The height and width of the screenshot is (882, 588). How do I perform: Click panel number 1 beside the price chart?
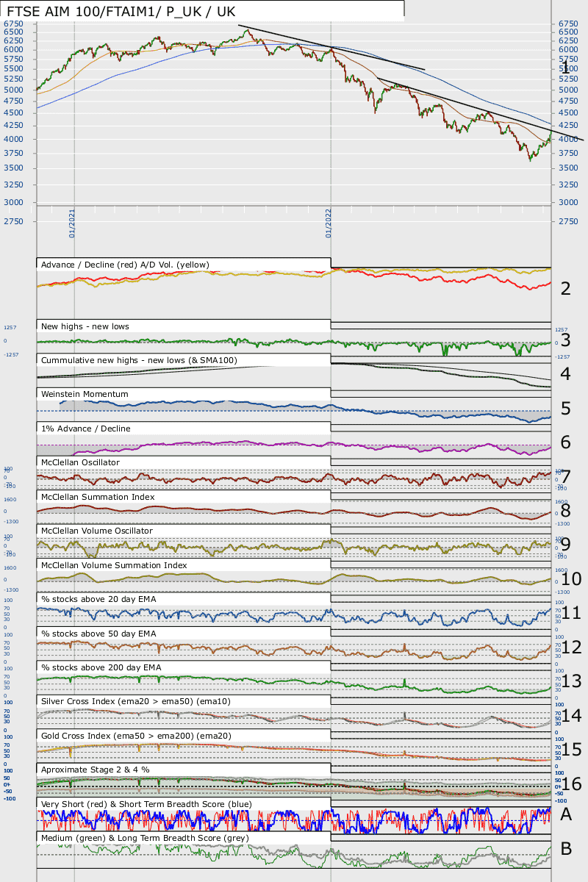click(x=565, y=69)
